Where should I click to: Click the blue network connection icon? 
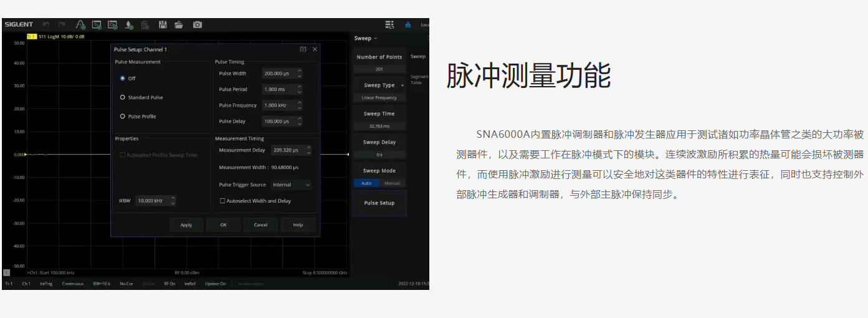coord(408,25)
